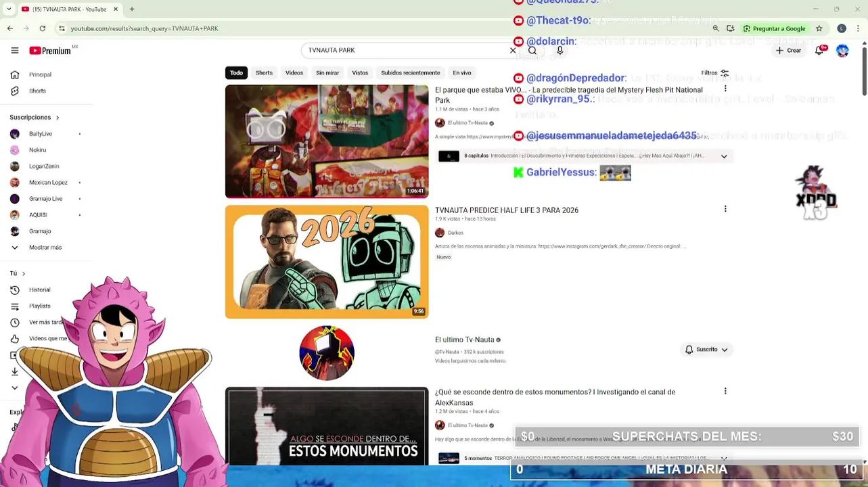Viewport: 868px width, 487px height.
Task: Open Historial in the sidebar
Action: click(39, 289)
